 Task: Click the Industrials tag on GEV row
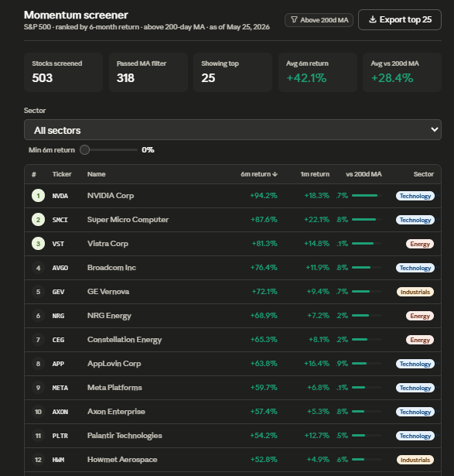click(415, 292)
